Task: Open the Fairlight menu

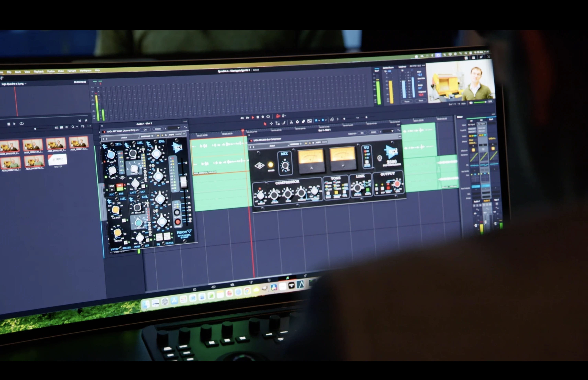Action: 72,71
